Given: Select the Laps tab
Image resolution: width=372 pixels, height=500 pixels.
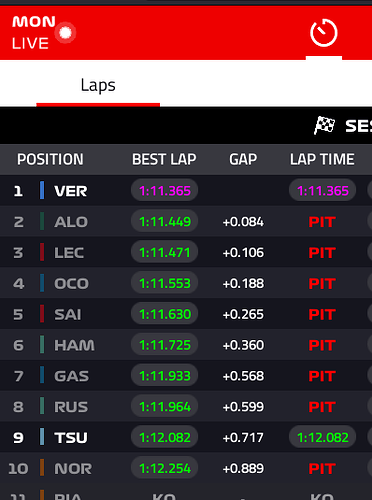Looking at the screenshot, I should click(x=98, y=85).
